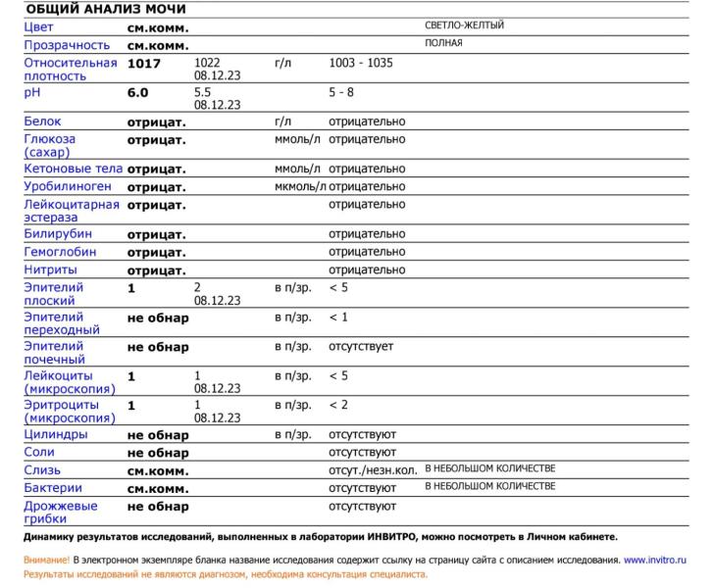Click the Лейкоциты (микроскопия) link

click(x=70, y=382)
